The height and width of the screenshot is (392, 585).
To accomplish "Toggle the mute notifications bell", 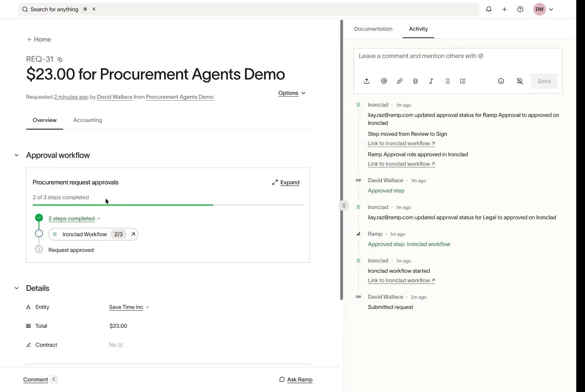I will click(x=520, y=81).
